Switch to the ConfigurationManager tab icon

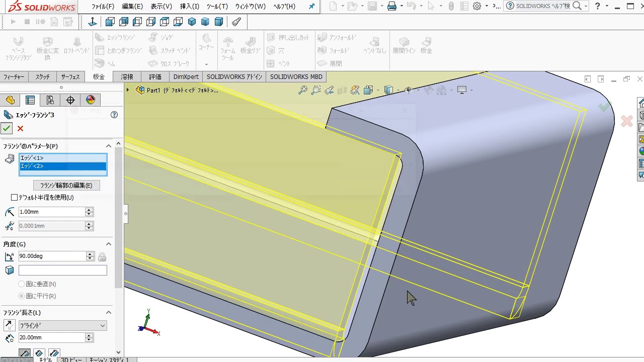pyautogui.click(x=50, y=100)
